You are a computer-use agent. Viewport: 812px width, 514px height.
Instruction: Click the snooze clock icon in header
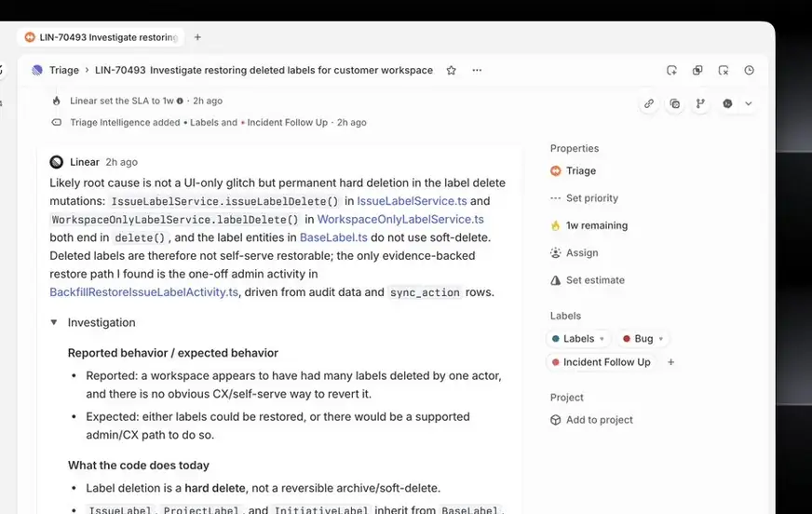point(749,70)
